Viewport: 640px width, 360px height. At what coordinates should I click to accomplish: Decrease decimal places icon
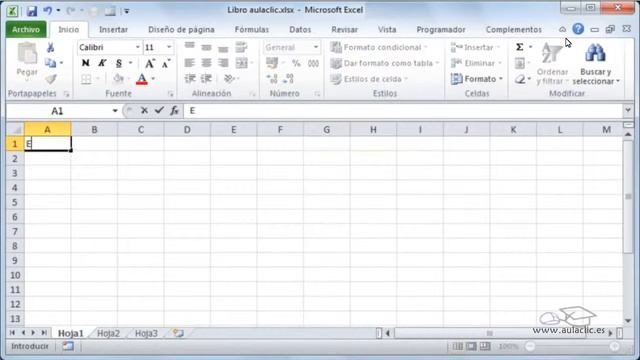point(289,79)
